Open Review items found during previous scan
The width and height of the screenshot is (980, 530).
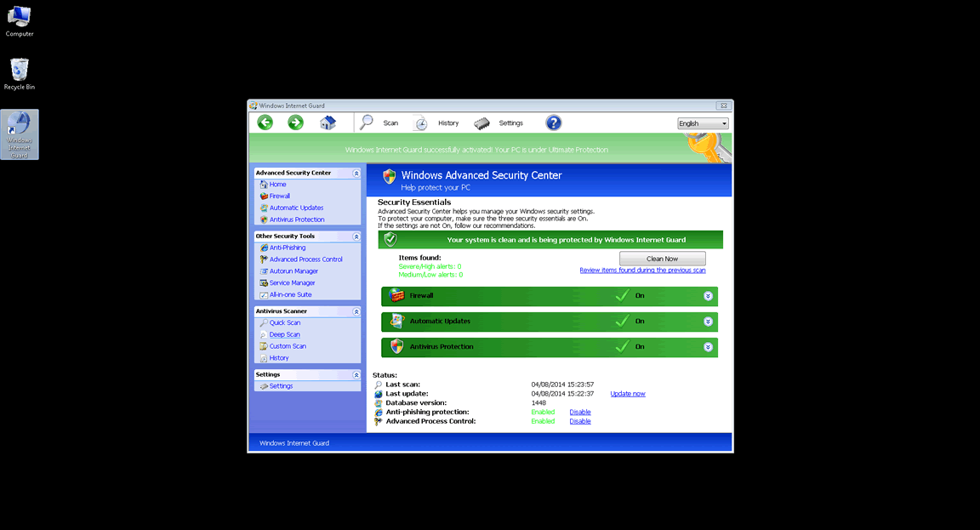click(642, 271)
